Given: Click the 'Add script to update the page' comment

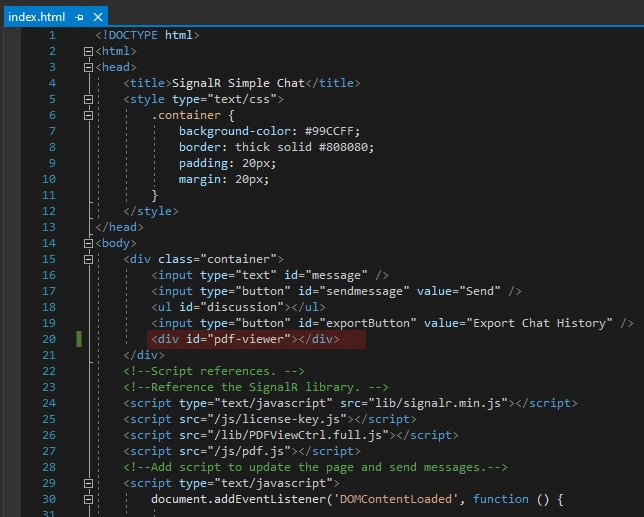Looking at the screenshot, I should (x=315, y=467).
